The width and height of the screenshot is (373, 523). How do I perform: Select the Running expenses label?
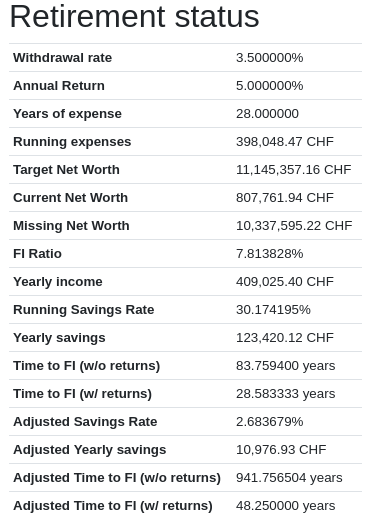click(x=72, y=142)
